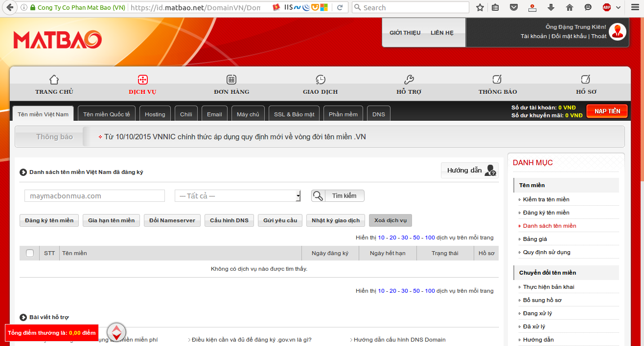Click the Nhật ký giao dịch button
This screenshot has height=346, width=644.
coord(336,220)
